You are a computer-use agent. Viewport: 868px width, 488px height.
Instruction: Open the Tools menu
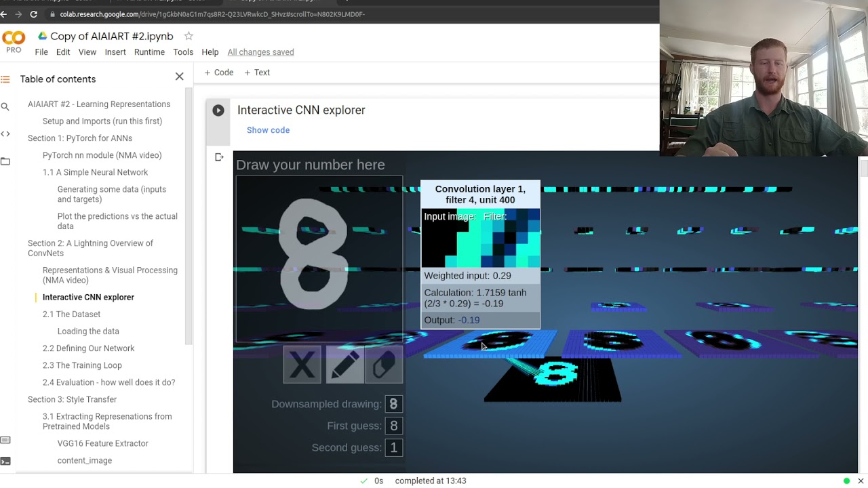pyautogui.click(x=183, y=52)
